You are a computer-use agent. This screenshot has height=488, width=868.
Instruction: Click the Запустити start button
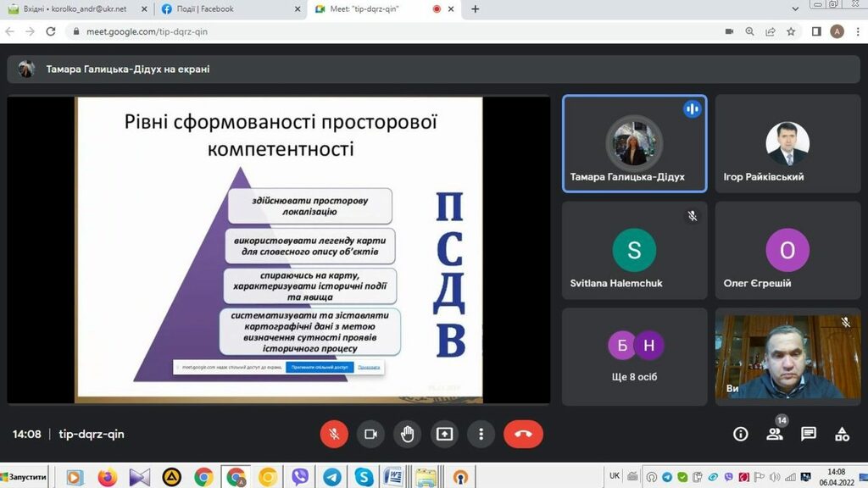click(24, 477)
